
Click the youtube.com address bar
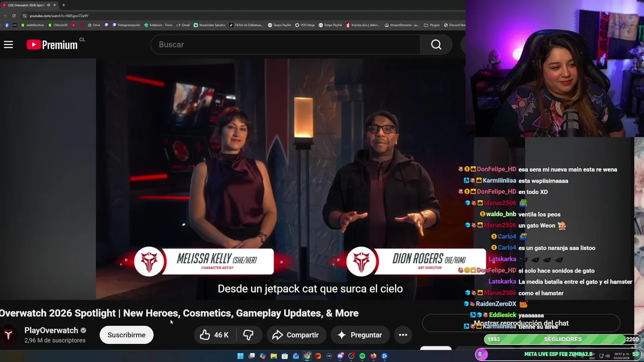[242, 16]
